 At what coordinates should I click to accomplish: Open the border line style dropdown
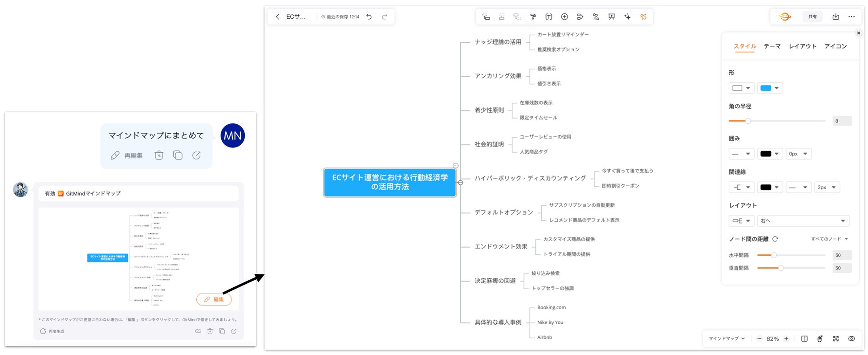click(x=741, y=154)
